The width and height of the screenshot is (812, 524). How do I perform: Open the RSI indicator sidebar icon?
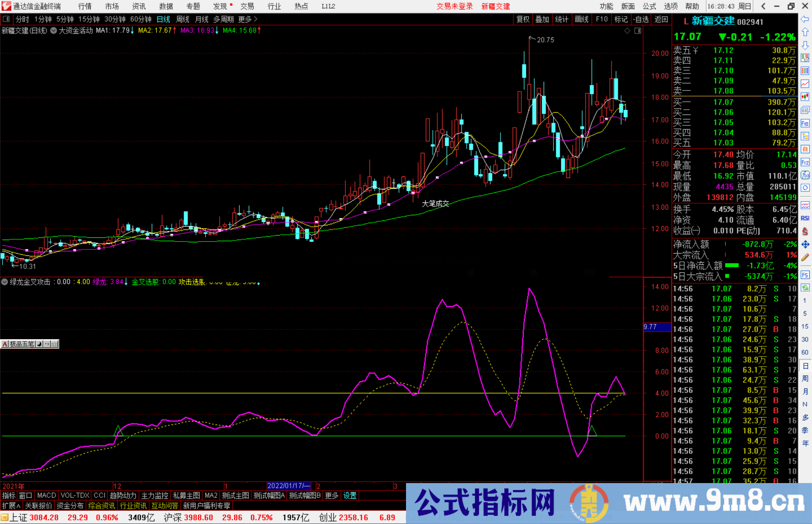coord(805,218)
